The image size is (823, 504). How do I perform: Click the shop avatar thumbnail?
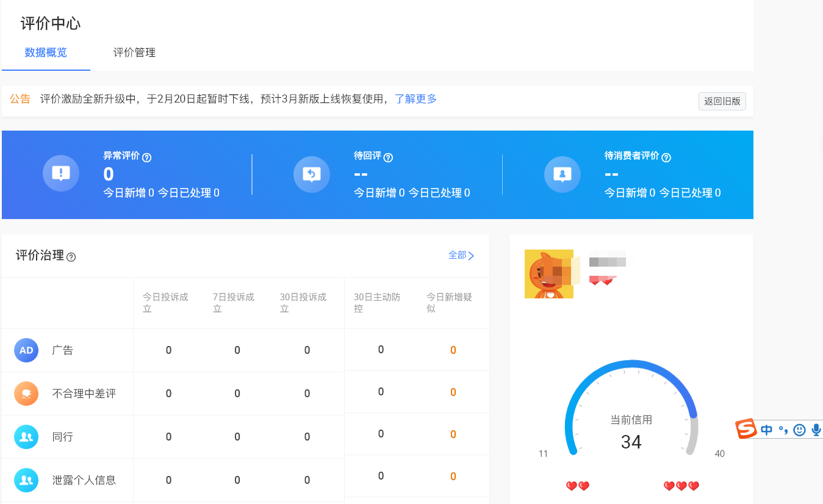point(549,274)
